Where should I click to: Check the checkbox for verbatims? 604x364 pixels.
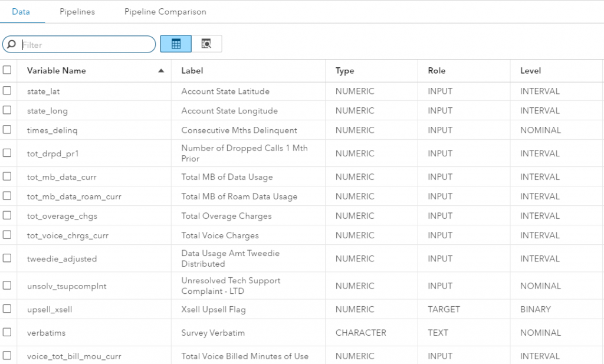pos(8,332)
